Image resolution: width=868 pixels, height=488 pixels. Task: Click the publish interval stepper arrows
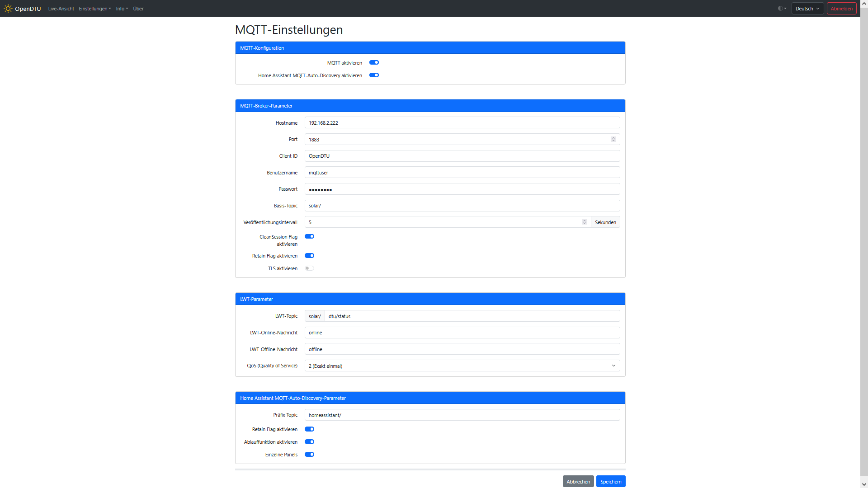(x=585, y=222)
